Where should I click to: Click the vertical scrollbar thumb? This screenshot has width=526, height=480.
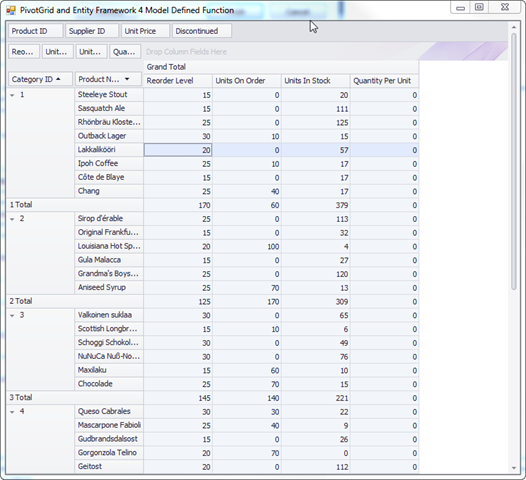coord(514,161)
